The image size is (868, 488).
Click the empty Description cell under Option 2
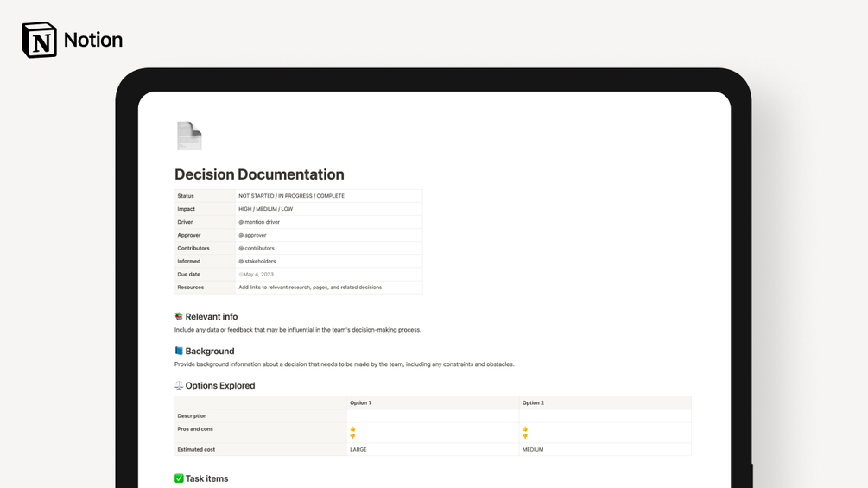pyautogui.click(x=605, y=416)
